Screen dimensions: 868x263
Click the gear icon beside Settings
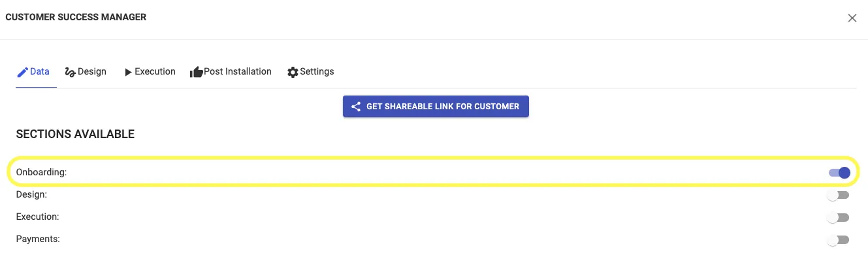tap(293, 72)
